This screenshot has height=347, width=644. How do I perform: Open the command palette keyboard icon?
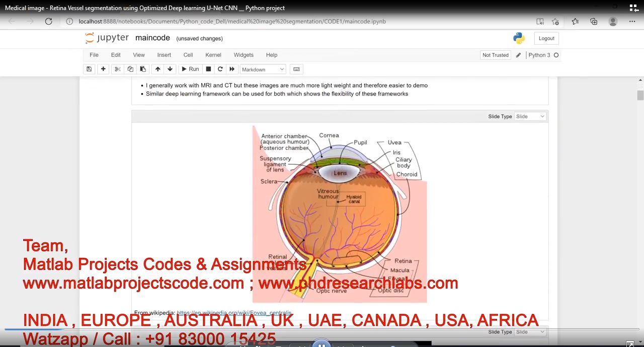point(296,69)
